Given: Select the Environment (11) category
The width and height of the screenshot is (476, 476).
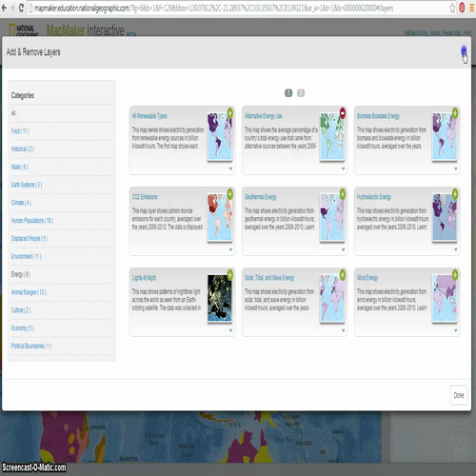Looking at the screenshot, I should [x=26, y=256].
